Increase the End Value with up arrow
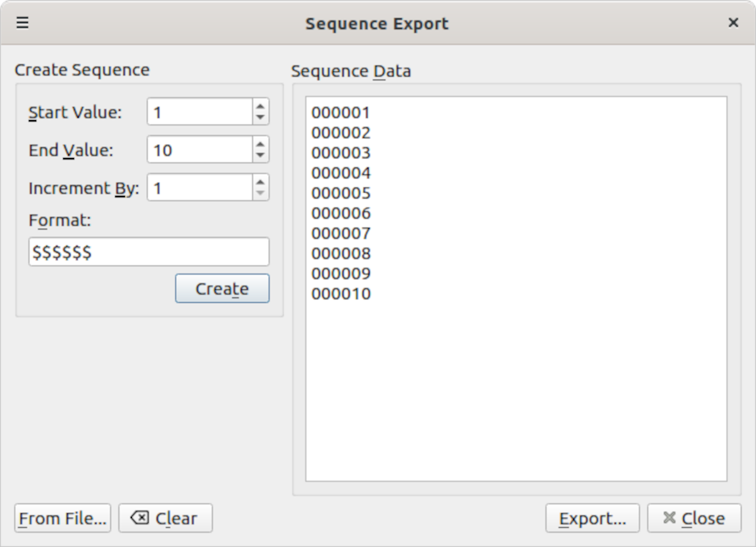This screenshot has width=756, height=547. point(260,144)
